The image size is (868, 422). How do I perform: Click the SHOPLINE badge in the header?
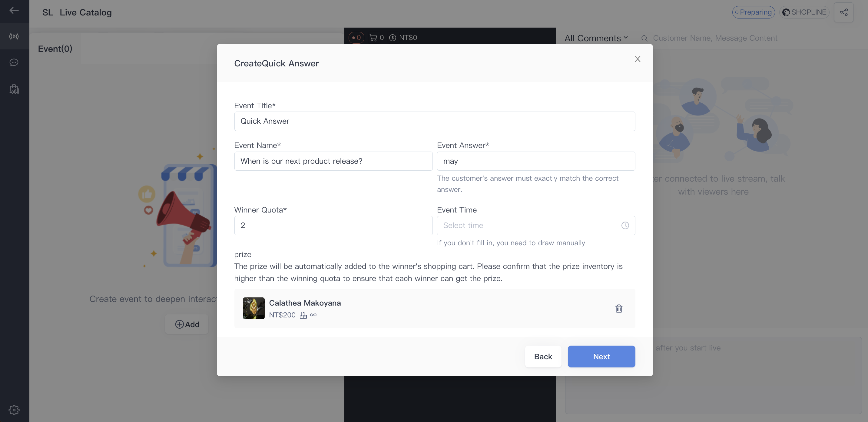pyautogui.click(x=804, y=12)
